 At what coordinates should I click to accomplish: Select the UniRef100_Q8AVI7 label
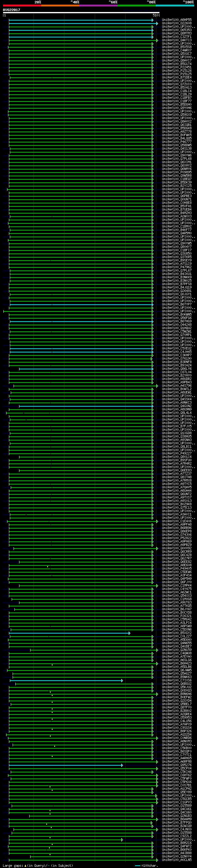pos(177,60)
